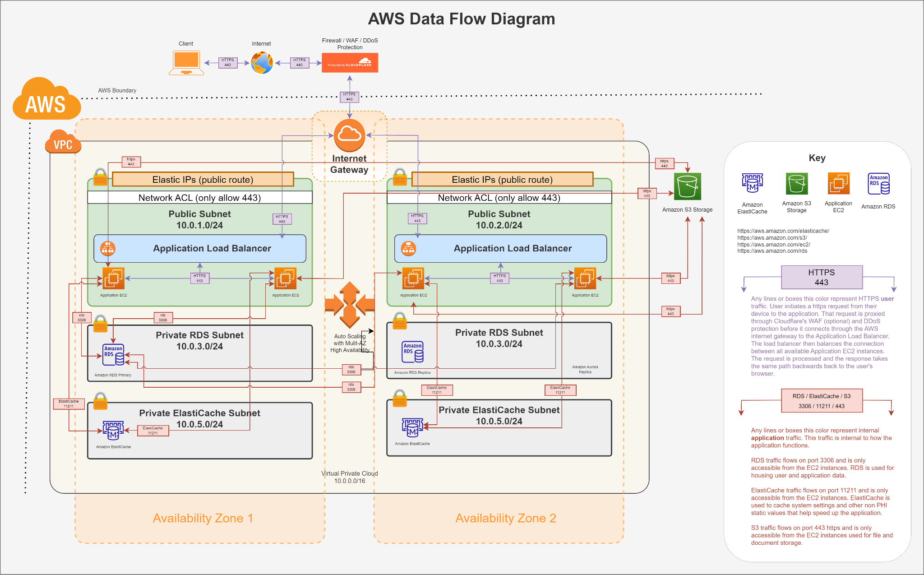Click Zone 2 Amazon ElastiCache icon
Image resolution: width=924 pixels, height=575 pixels.
point(412,427)
